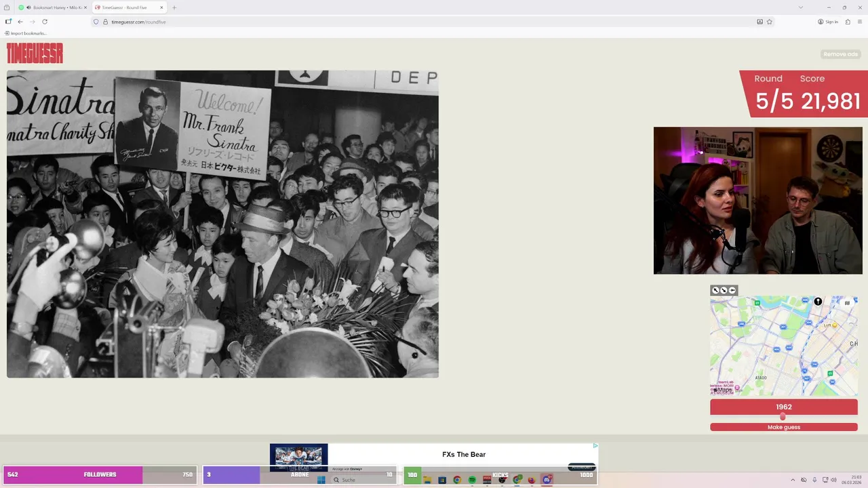
Task: Shrink the map with the second arrow icon
Action: pyautogui.click(x=724, y=290)
